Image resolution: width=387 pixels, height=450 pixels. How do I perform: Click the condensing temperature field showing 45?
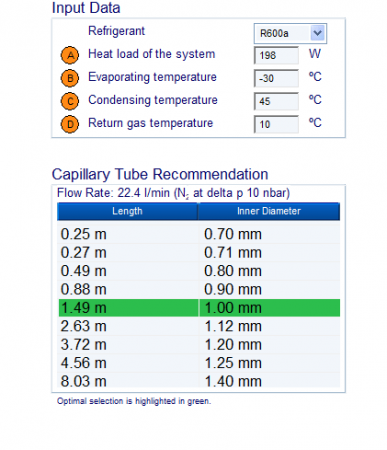click(276, 101)
